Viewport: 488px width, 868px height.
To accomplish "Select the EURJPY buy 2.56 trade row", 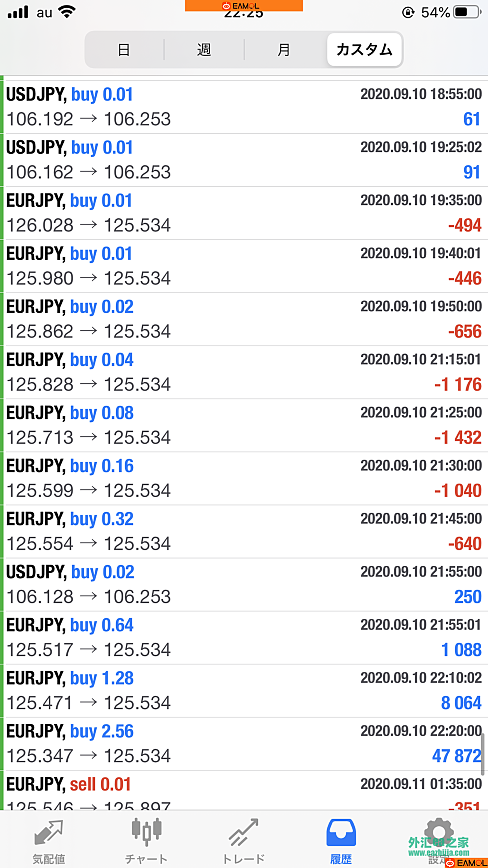I will (244, 744).
